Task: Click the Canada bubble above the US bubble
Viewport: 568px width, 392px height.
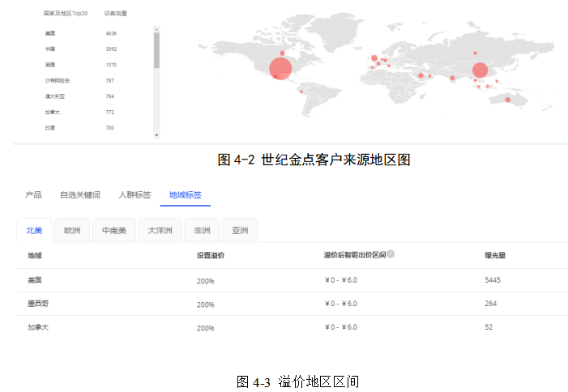Action: (x=282, y=53)
